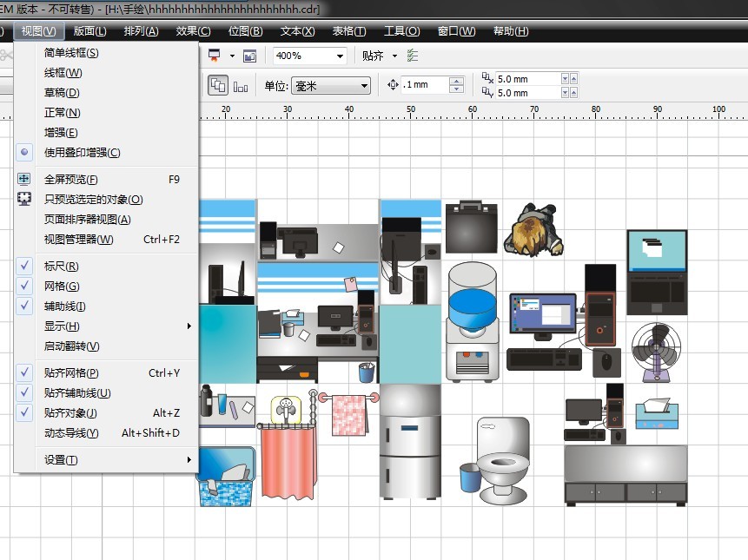Open the 单位 units combo showing 毫米
Screen dimensions: 748x560
coord(331,86)
